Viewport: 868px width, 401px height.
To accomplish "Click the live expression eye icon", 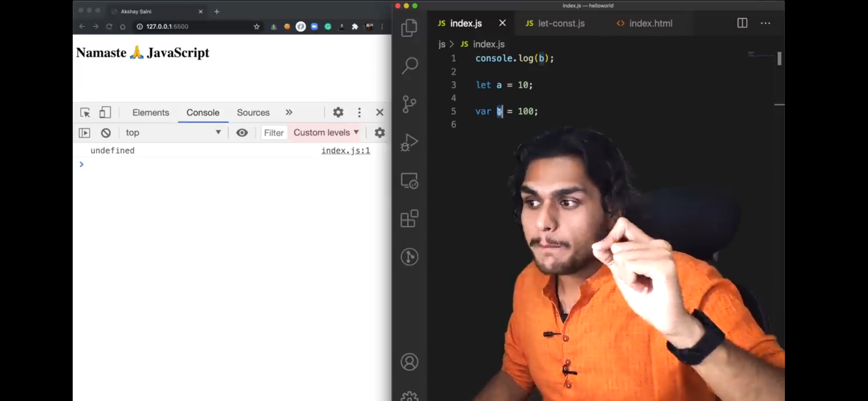I will (x=242, y=133).
